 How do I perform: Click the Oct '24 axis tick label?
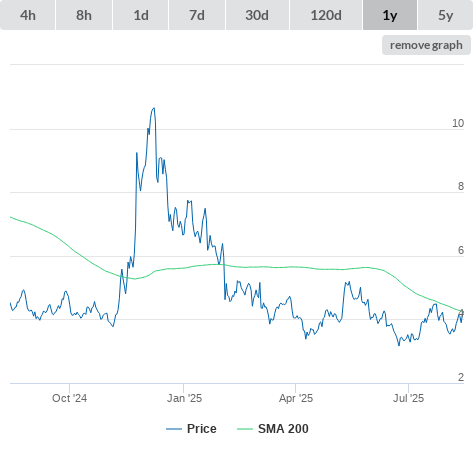(69, 398)
